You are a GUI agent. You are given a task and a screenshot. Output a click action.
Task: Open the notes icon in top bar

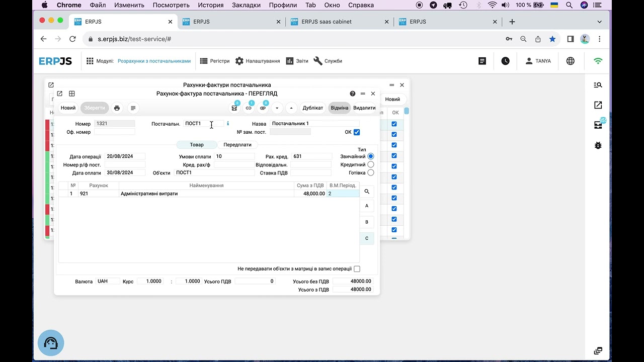[x=482, y=61]
